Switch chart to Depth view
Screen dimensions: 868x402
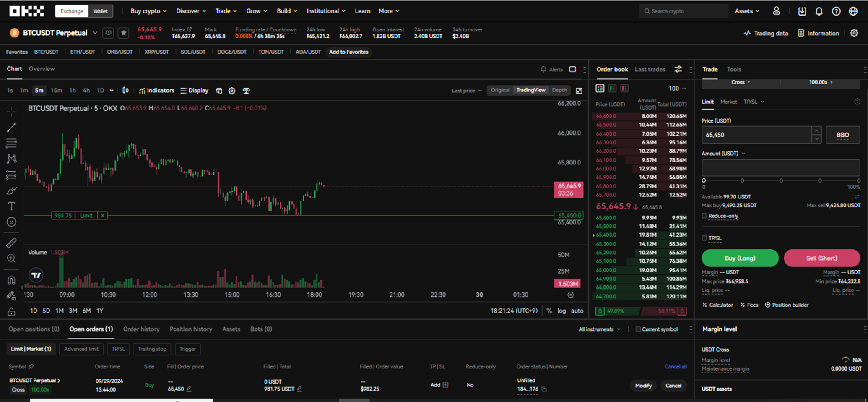point(559,90)
